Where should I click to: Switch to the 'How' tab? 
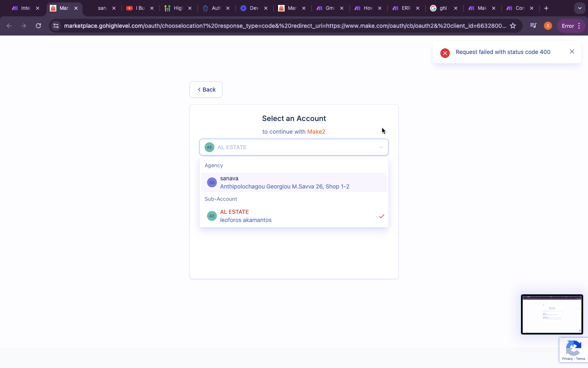[367, 8]
